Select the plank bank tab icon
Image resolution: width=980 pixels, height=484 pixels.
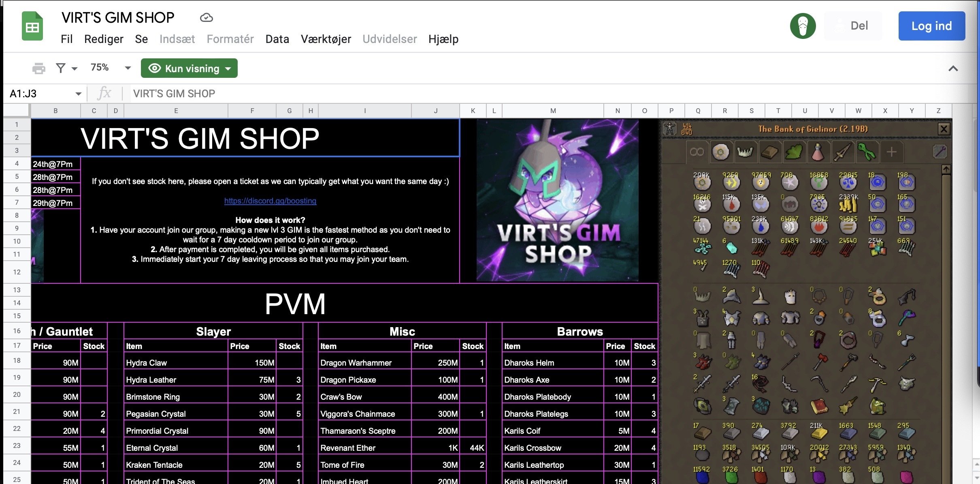769,152
